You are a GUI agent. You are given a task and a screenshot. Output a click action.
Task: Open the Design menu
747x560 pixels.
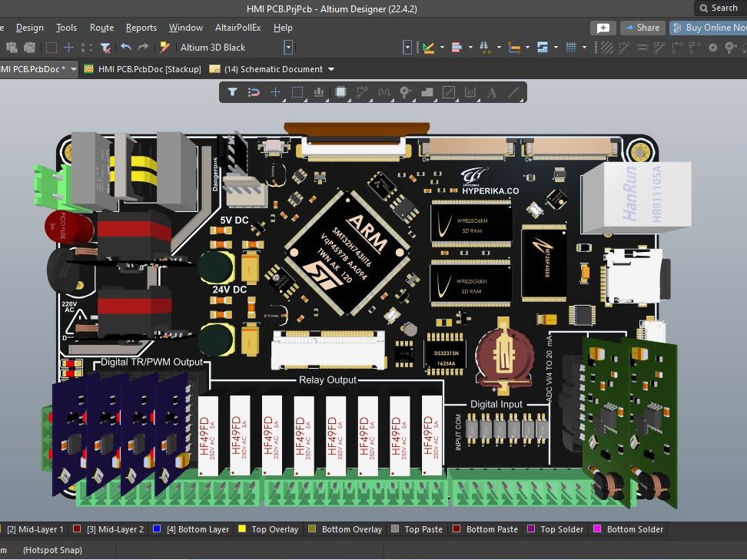click(x=29, y=28)
